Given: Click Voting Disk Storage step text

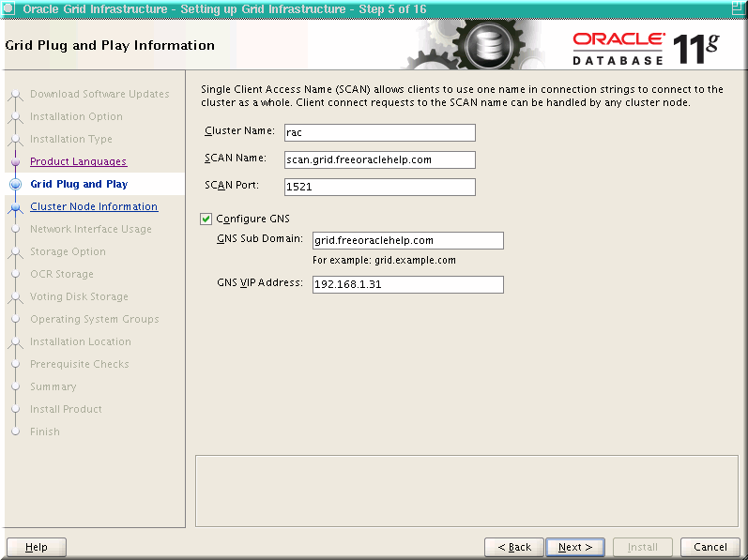Looking at the screenshot, I should 79,296.
